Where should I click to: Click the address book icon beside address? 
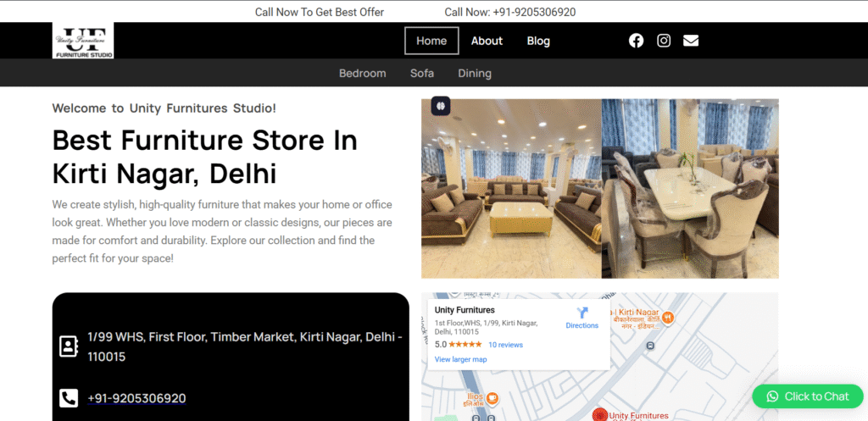coord(69,346)
